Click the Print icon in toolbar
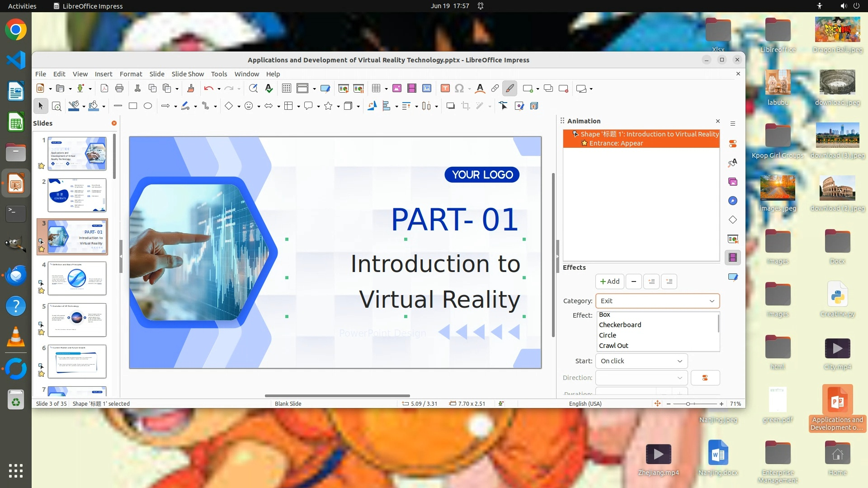This screenshot has height=488, width=868. pos(119,89)
